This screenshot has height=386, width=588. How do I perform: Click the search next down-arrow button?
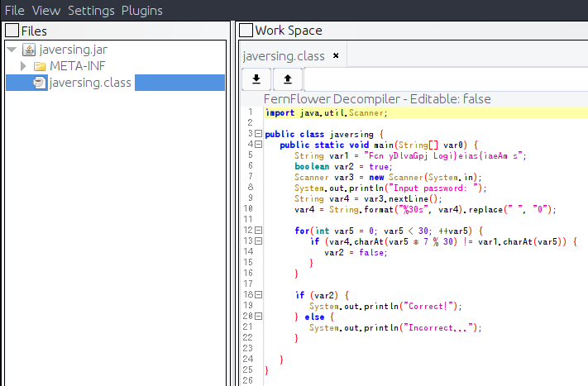click(x=256, y=79)
